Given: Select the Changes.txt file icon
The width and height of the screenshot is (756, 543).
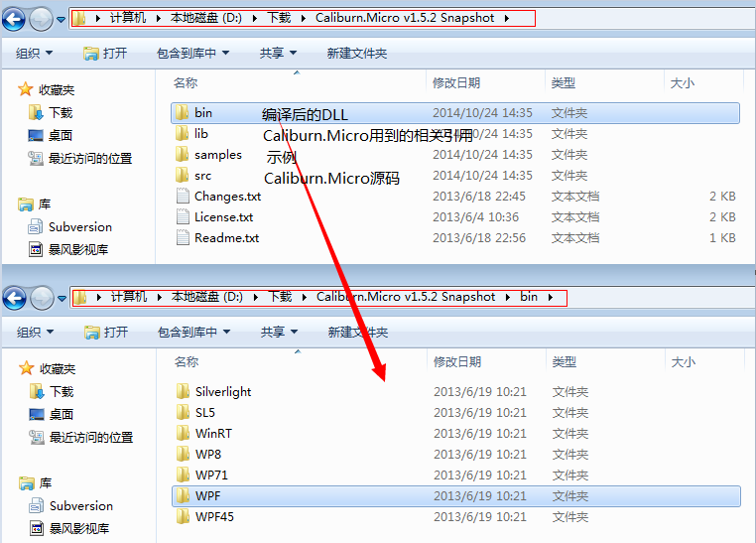Looking at the screenshot, I should click(183, 197).
